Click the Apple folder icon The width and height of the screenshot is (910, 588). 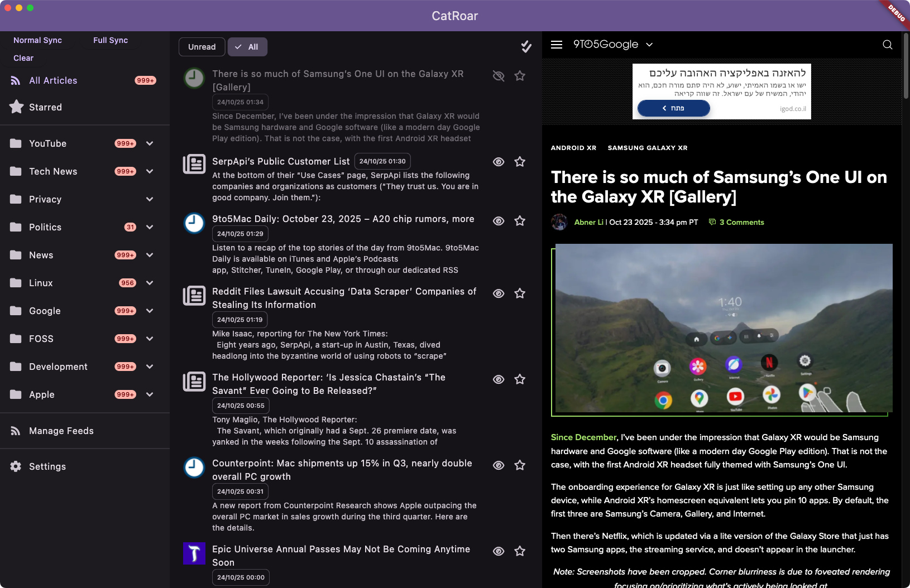16,394
